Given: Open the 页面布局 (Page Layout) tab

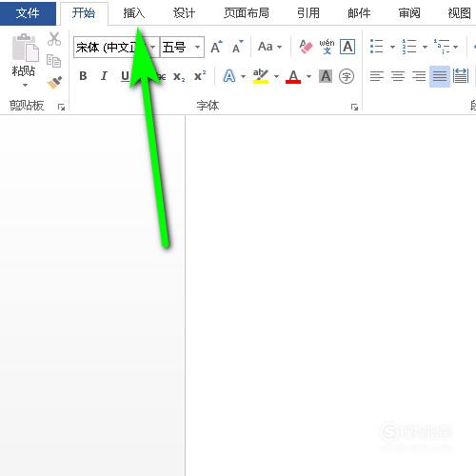Looking at the screenshot, I should tap(247, 13).
